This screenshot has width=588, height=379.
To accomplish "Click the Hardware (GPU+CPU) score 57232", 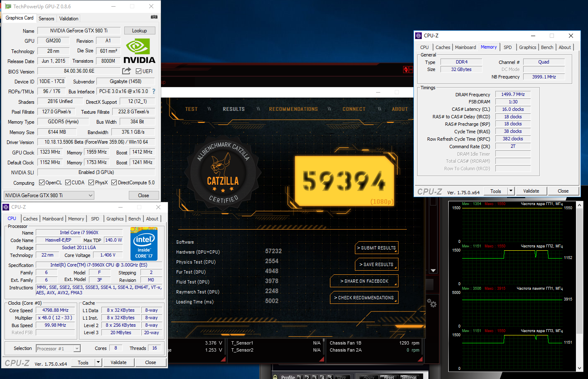I will tap(273, 251).
